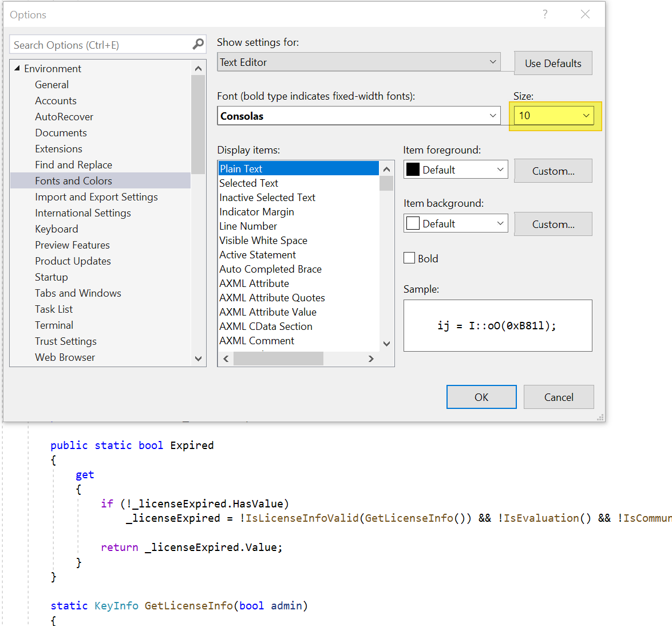Click Custom button for Item background
This screenshot has height=626, width=672.
554,224
